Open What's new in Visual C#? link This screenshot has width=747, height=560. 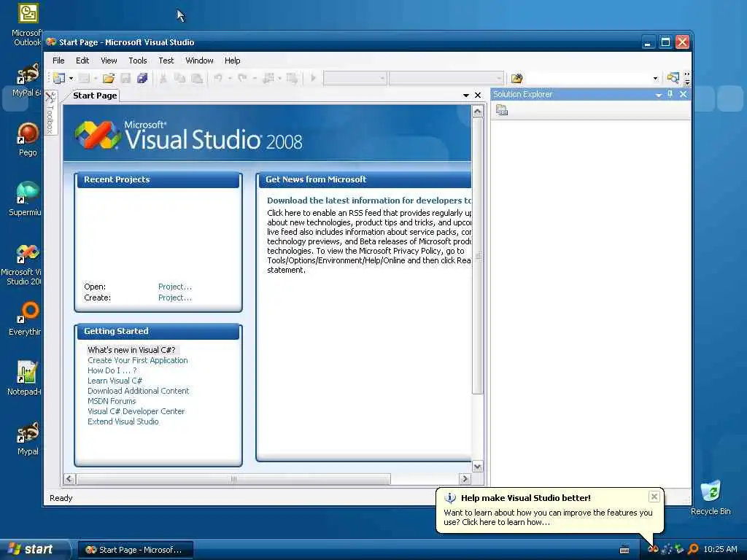pyautogui.click(x=131, y=350)
